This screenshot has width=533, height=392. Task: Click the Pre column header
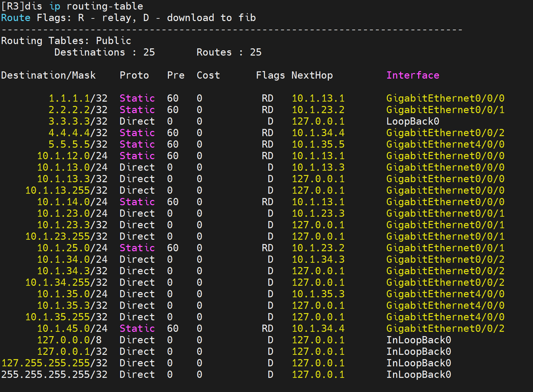(x=175, y=75)
